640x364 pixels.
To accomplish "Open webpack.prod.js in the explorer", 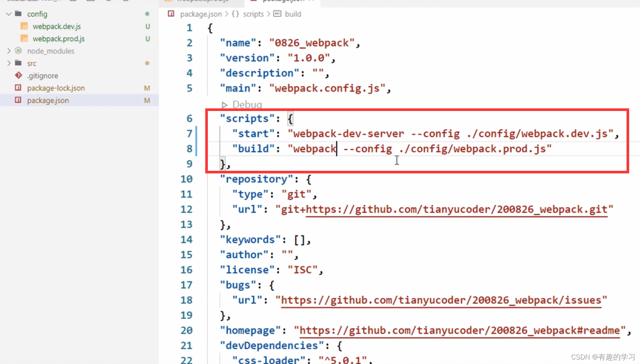I will (x=59, y=39).
